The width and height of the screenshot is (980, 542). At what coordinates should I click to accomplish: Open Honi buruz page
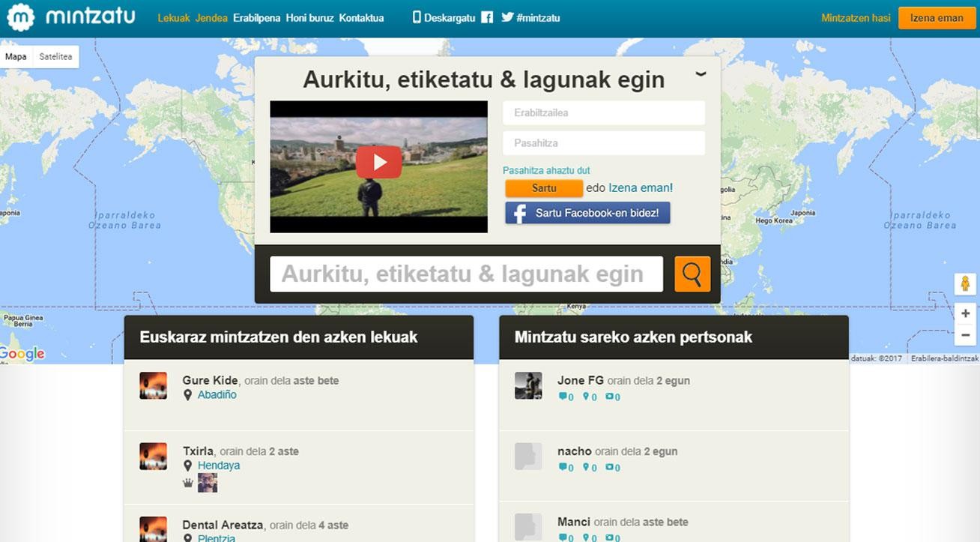pos(309,18)
